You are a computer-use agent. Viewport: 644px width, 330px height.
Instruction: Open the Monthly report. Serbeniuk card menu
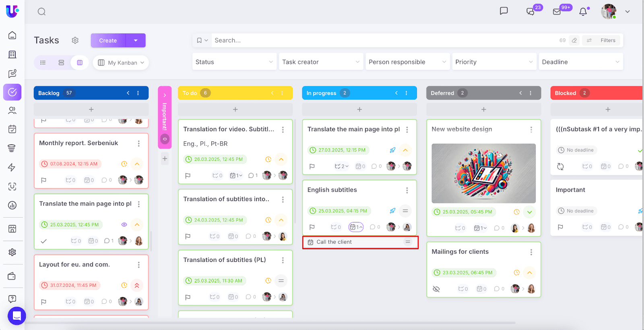(x=139, y=143)
